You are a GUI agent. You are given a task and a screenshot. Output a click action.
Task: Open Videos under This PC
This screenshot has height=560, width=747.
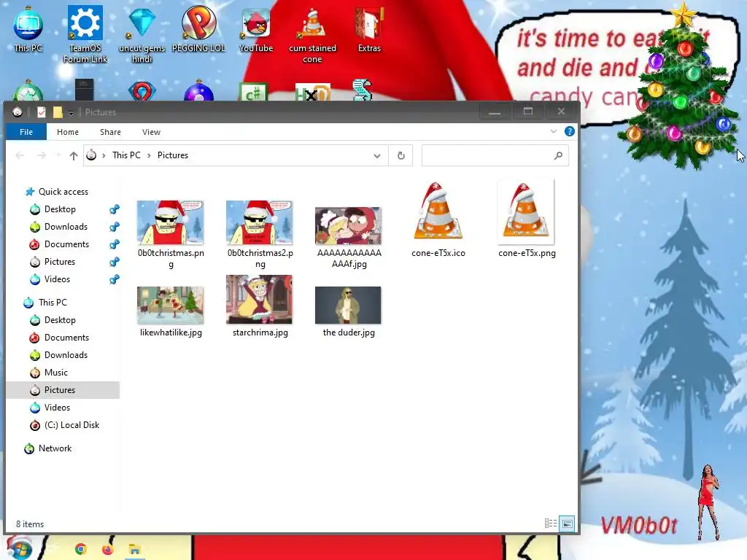57,407
